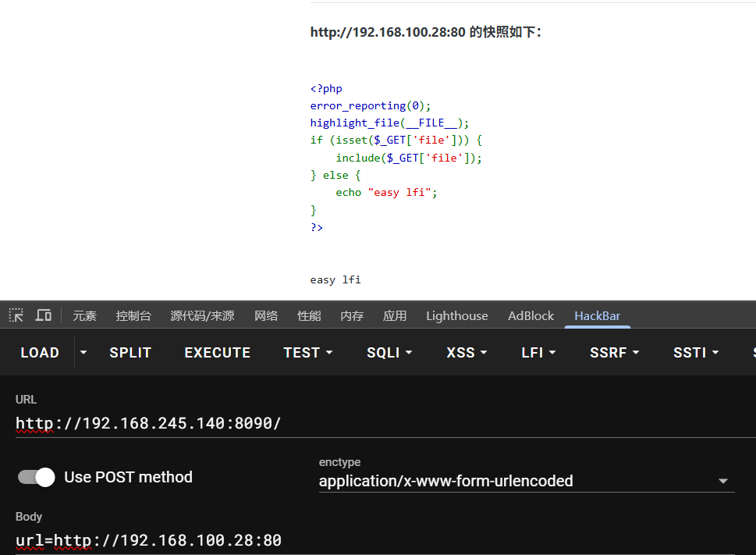
Task: Click the LOAD button
Action: [40, 353]
